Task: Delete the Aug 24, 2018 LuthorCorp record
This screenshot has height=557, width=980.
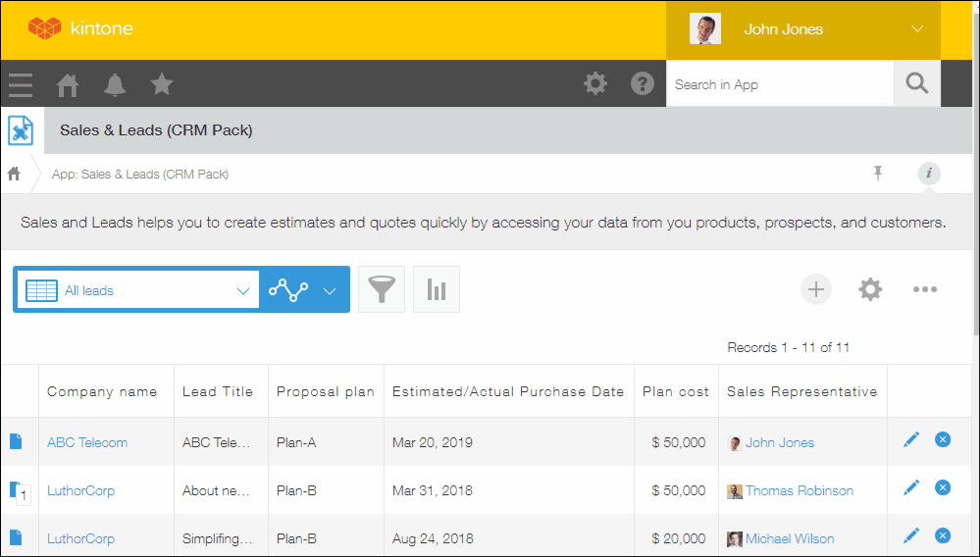Action: (943, 535)
